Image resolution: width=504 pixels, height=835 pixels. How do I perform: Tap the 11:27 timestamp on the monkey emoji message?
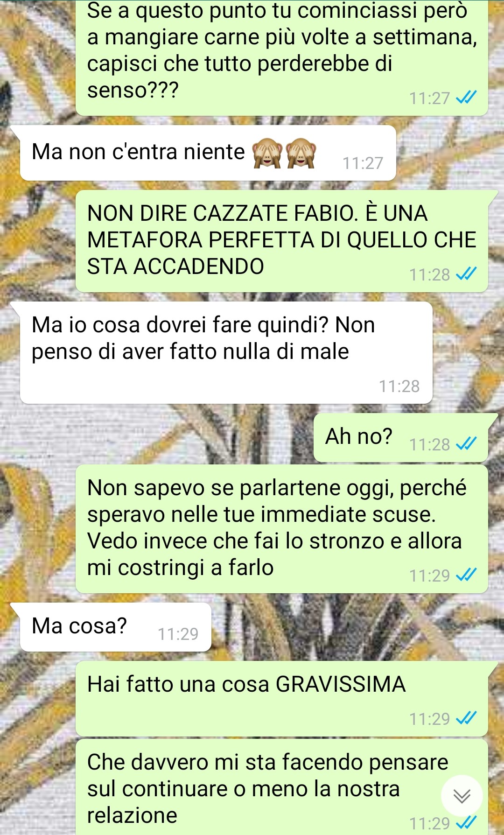(363, 163)
